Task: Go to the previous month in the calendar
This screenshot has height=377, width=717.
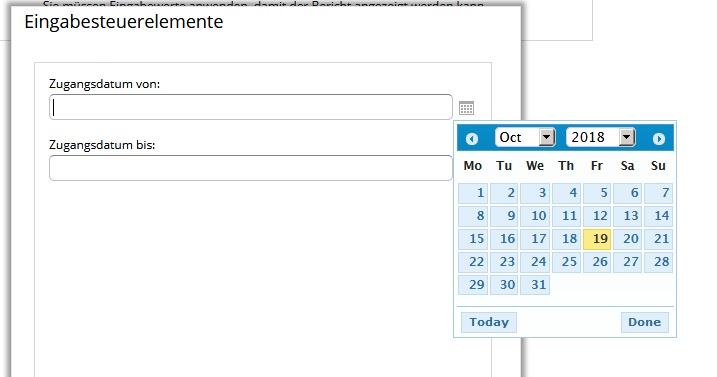Action: [x=472, y=139]
